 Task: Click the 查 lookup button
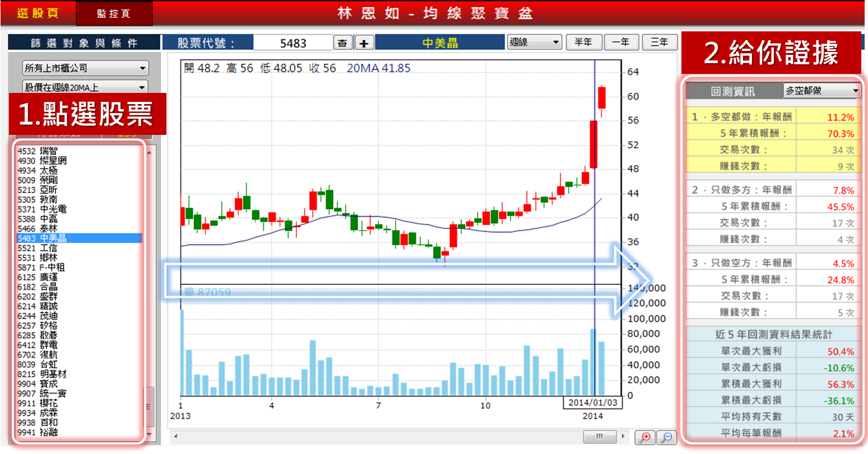pos(342,43)
